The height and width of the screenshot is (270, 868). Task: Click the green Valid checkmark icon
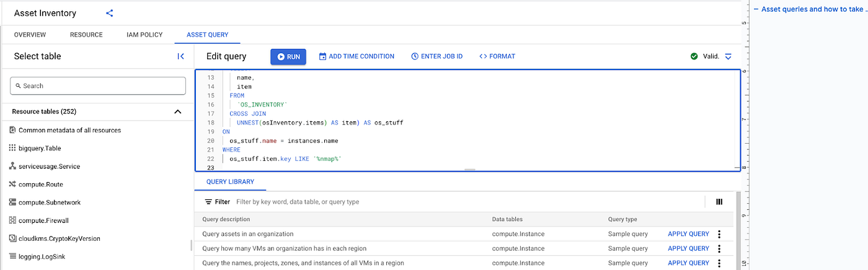[x=694, y=56]
